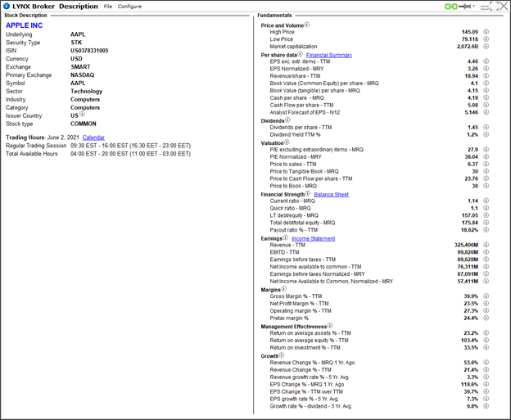Click Revenue Change % - MRQ 1 Yr. Ago label
511x420 pixels.
(x=312, y=363)
